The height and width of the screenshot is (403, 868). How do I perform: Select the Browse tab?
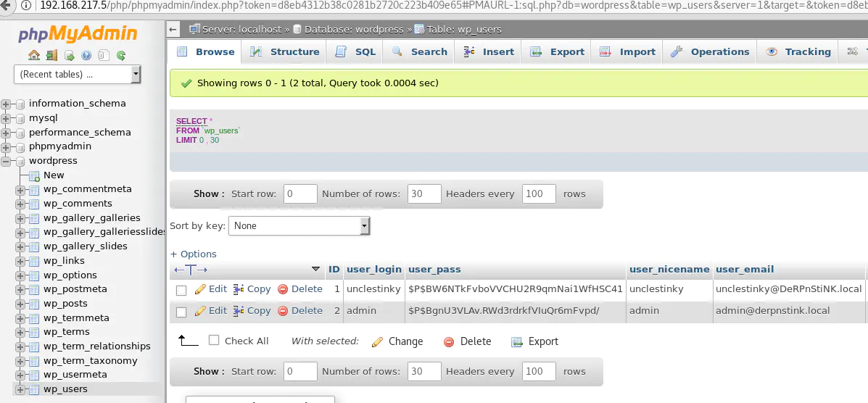click(205, 51)
